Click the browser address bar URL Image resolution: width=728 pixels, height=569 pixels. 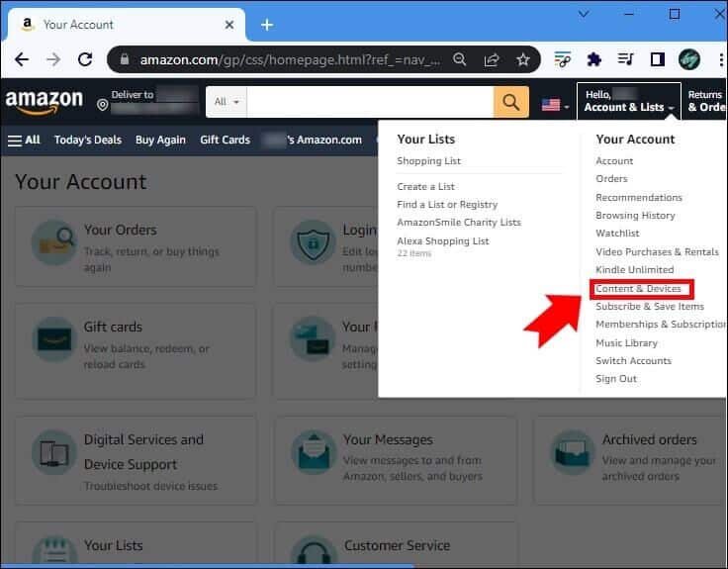pyautogui.click(x=290, y=59)
